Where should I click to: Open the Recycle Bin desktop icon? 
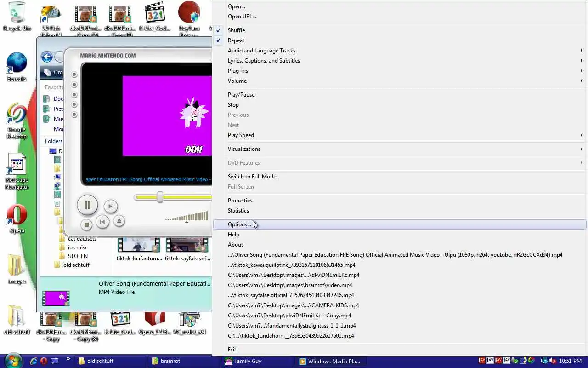17,16
